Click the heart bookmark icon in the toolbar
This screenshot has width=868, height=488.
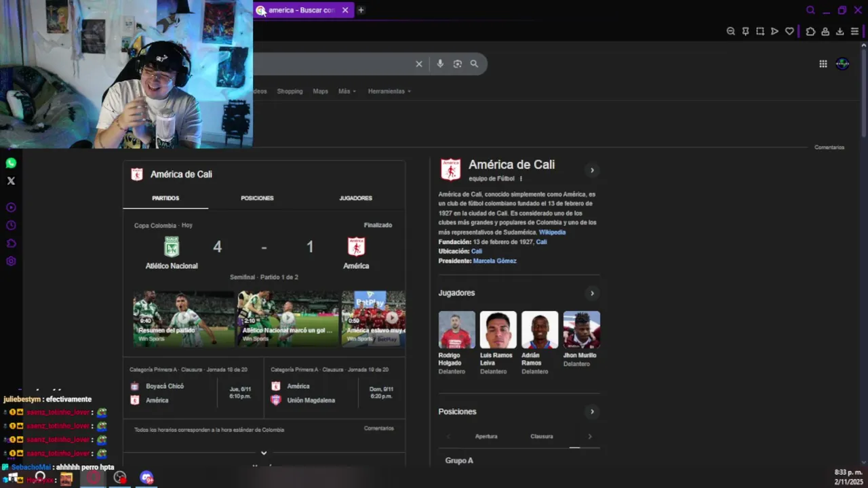point(789,31)
